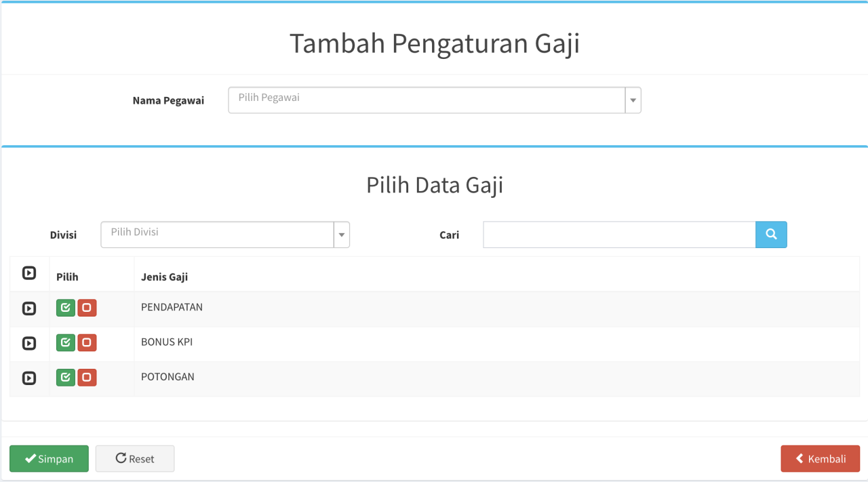The height and width of the screenshot is (482, 868).
Task: Go back with the Kembali button
Action: click(x=820, y=458)
